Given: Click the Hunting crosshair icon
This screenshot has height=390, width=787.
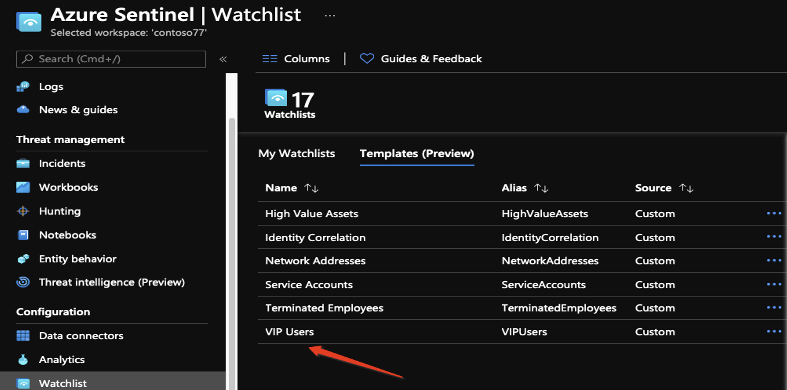Looking at the screenshot, I should 23,211.
